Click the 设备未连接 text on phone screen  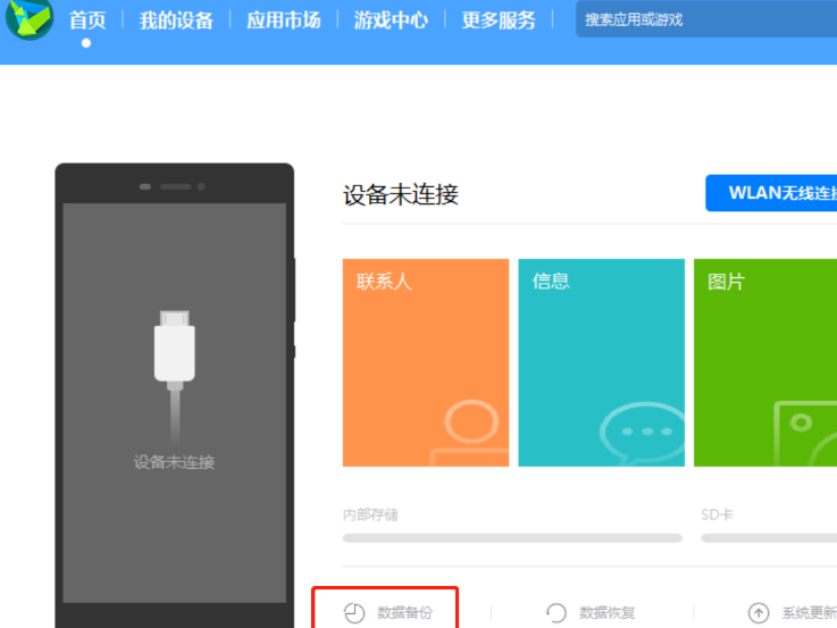174,462
